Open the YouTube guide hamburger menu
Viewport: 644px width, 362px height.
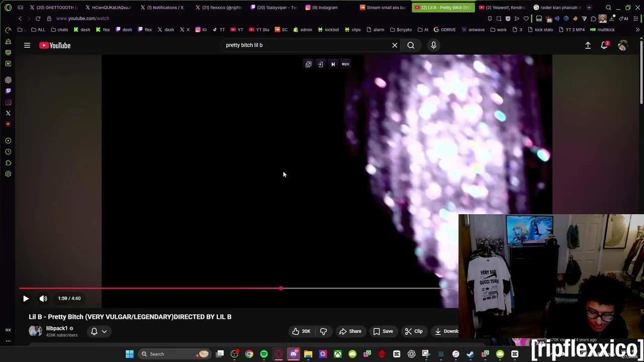tap(27, 45)
